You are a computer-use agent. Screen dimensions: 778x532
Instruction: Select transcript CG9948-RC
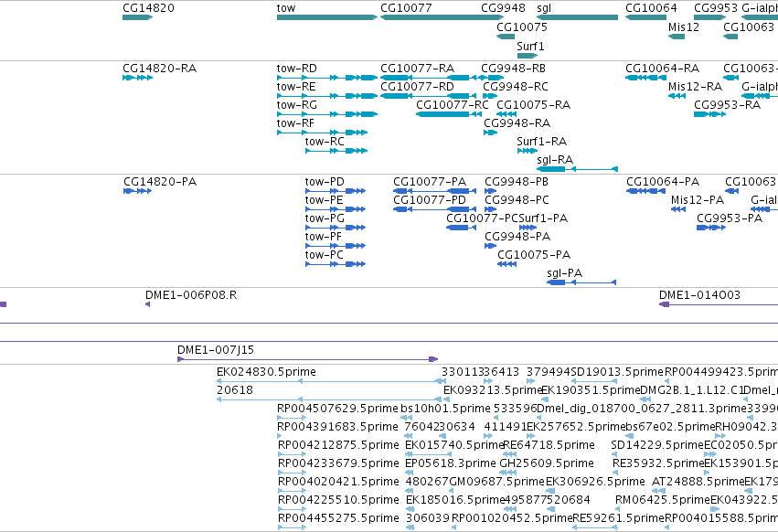pos(490,96)
